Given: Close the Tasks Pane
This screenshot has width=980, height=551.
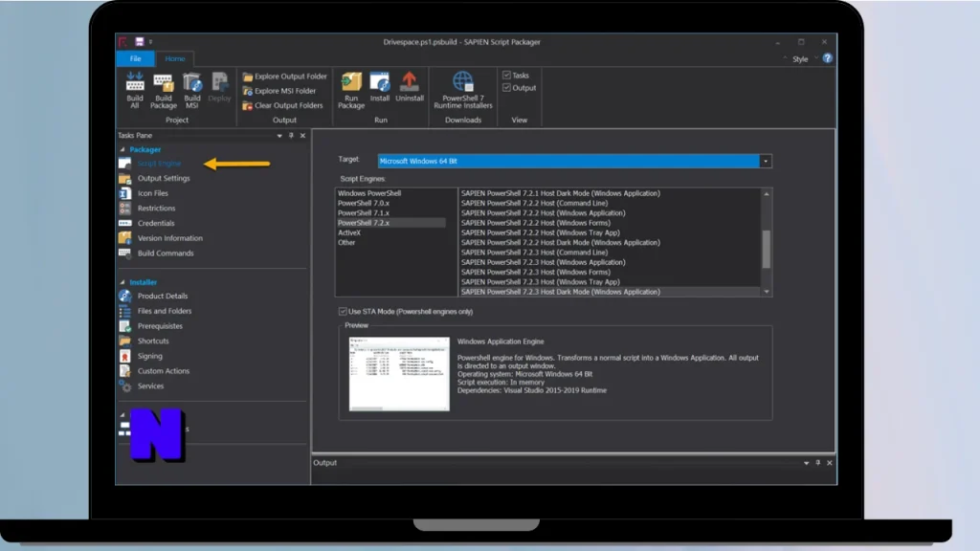Looking at the screenshot, I should pyautogui.click(x=303, y=136).
